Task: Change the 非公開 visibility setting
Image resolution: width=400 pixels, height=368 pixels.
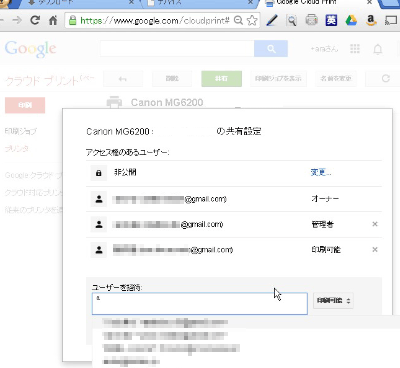Action: (321, 173)
